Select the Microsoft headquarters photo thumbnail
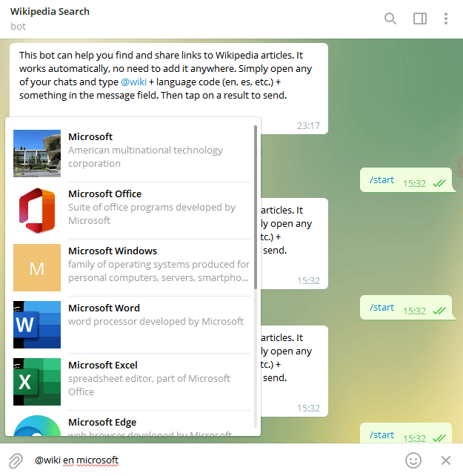The width and height of the screenshot is (463, 476). coord(37,153)
